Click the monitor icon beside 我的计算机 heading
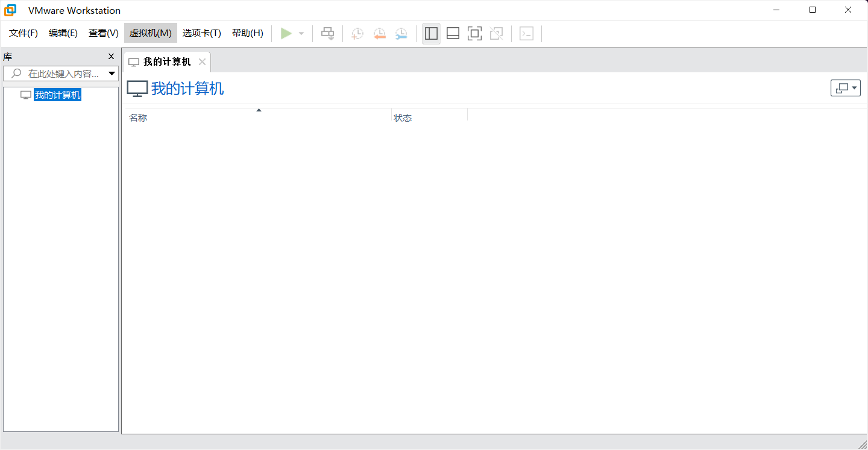This screenshot has width=868, height=450. coord(137,89)
